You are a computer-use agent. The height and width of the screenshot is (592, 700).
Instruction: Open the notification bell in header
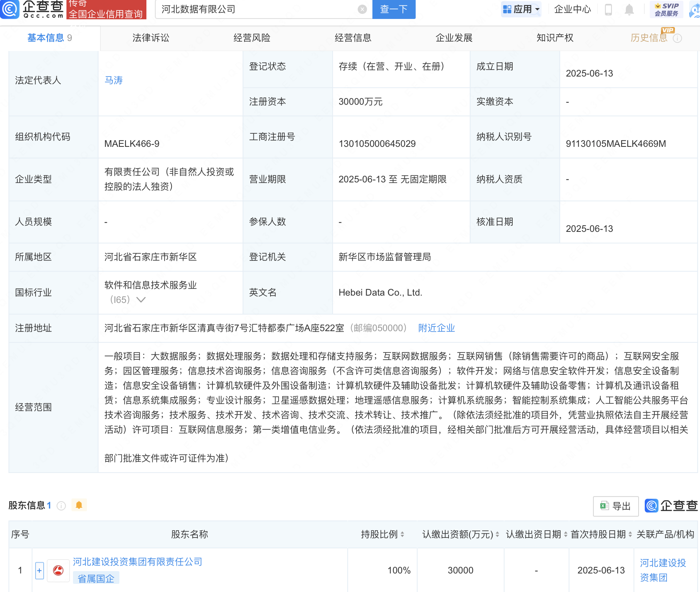(x=629, y=9)
